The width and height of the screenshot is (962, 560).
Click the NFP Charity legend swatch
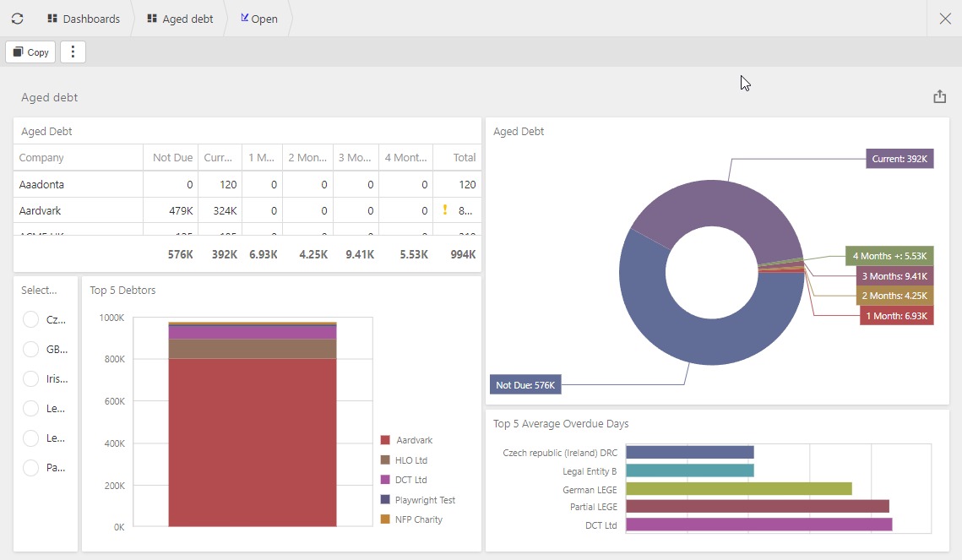point(385,519)
